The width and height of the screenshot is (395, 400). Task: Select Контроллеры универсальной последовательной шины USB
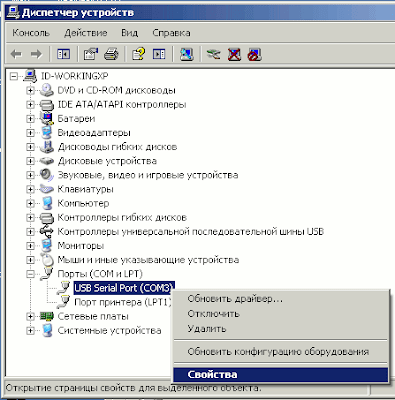[191, 231]
